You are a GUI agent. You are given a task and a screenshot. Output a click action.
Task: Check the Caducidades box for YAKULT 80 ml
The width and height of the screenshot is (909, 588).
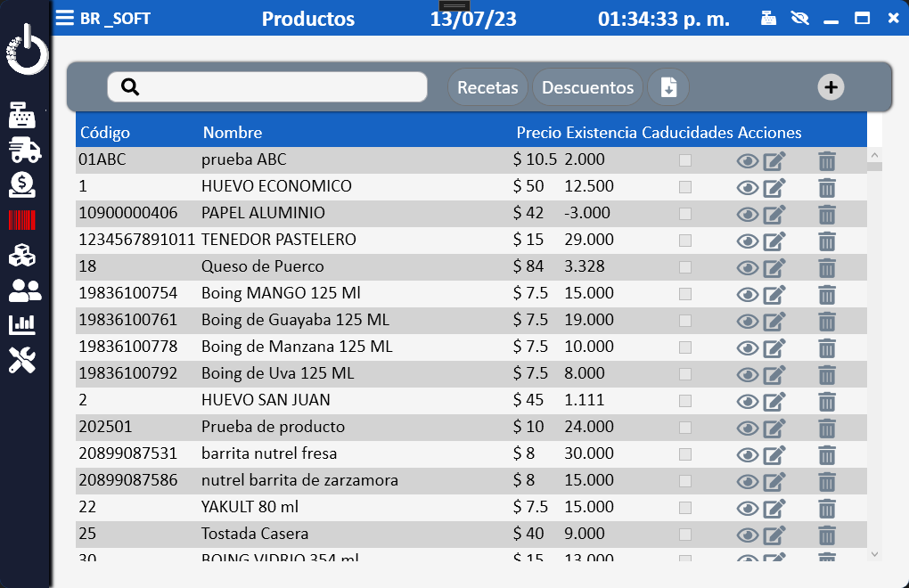click(x=685, y=508)
